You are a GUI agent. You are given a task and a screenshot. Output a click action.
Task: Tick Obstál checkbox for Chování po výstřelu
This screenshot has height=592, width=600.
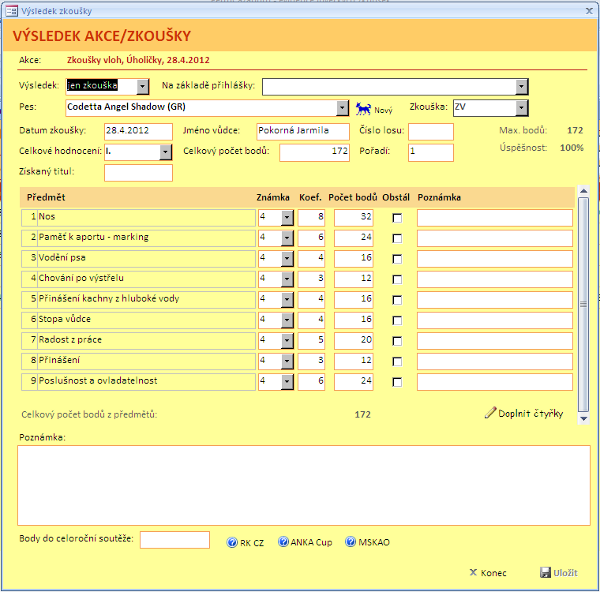click(x=397, y=279)
